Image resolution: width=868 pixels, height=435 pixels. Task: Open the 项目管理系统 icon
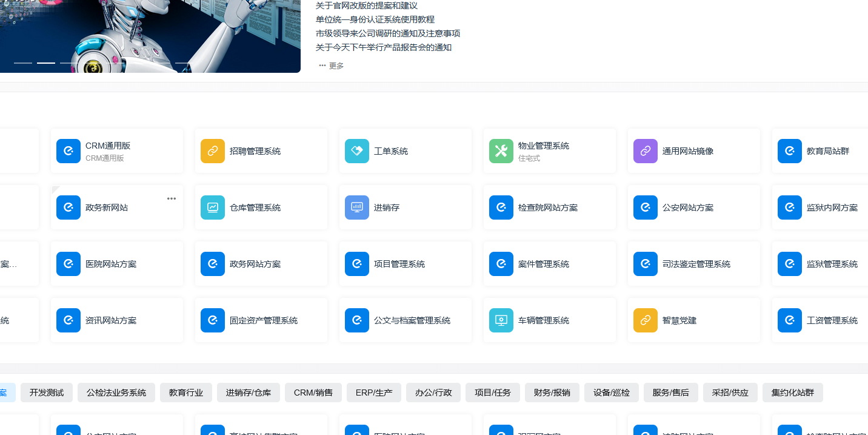click(x=357, y=264)
